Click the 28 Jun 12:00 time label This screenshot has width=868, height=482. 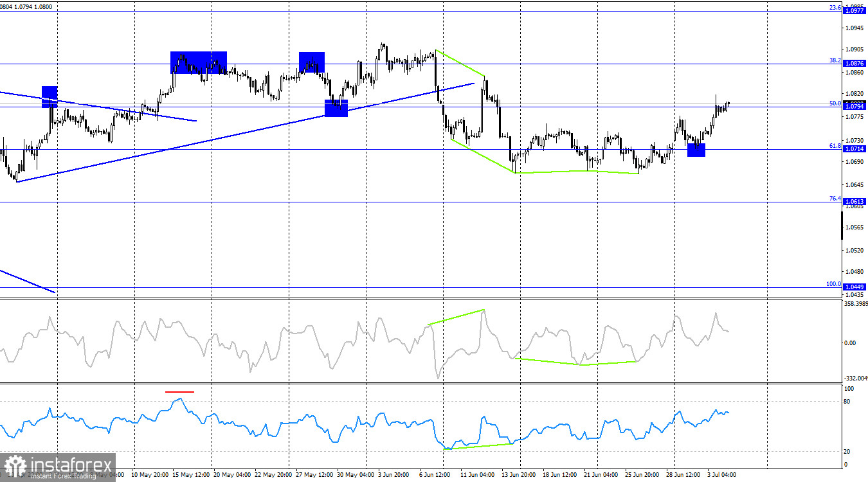click(x=683, y=475)
